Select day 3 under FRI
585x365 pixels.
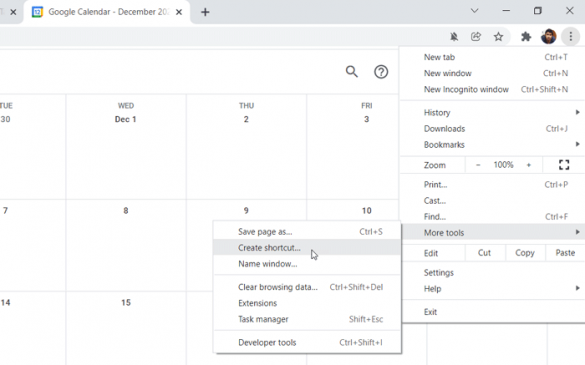click(x=366, y=119)
